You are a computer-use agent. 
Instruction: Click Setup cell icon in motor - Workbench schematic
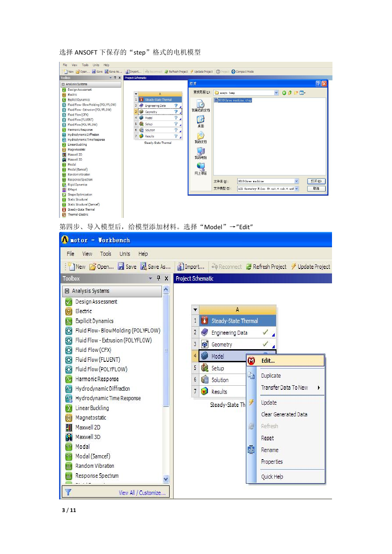204,368
